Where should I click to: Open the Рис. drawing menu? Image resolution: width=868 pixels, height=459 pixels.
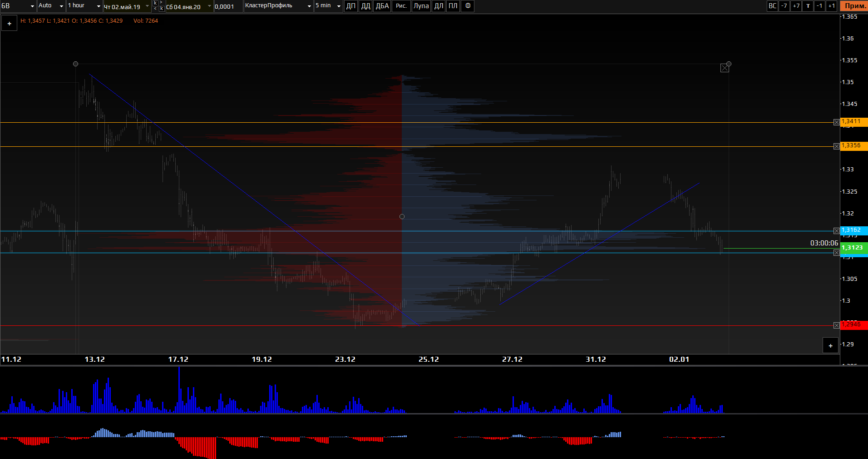(401, 6)
